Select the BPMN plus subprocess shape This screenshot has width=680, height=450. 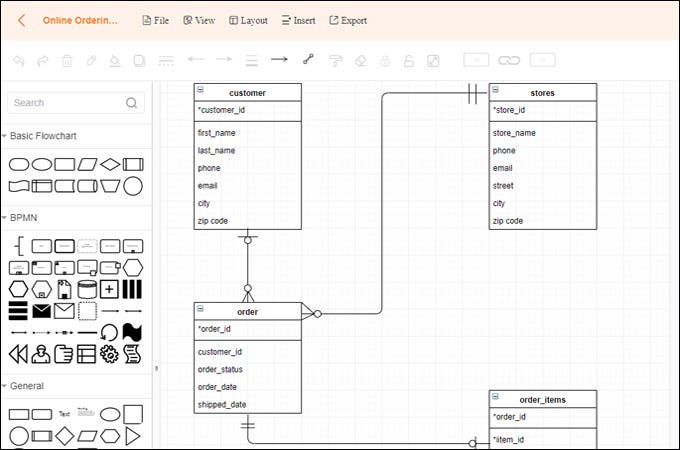coord(109,289)
